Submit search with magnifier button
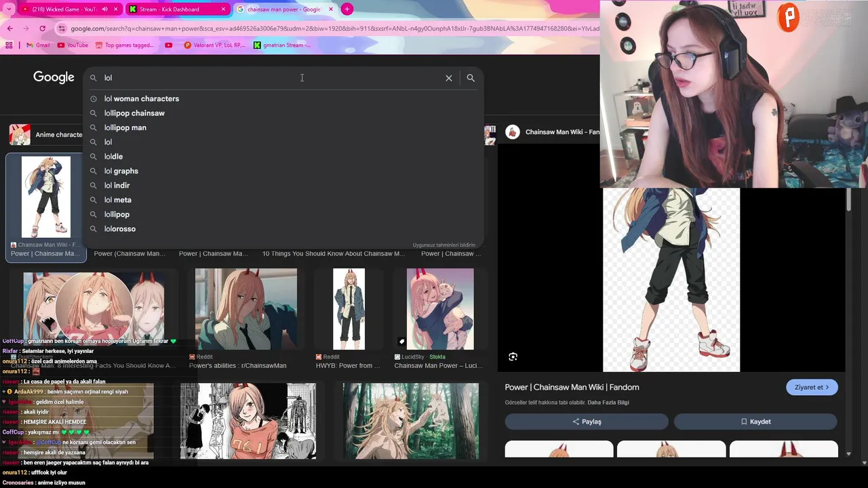The width and height of the screenshot is (868, 488). tap(471, 78)
